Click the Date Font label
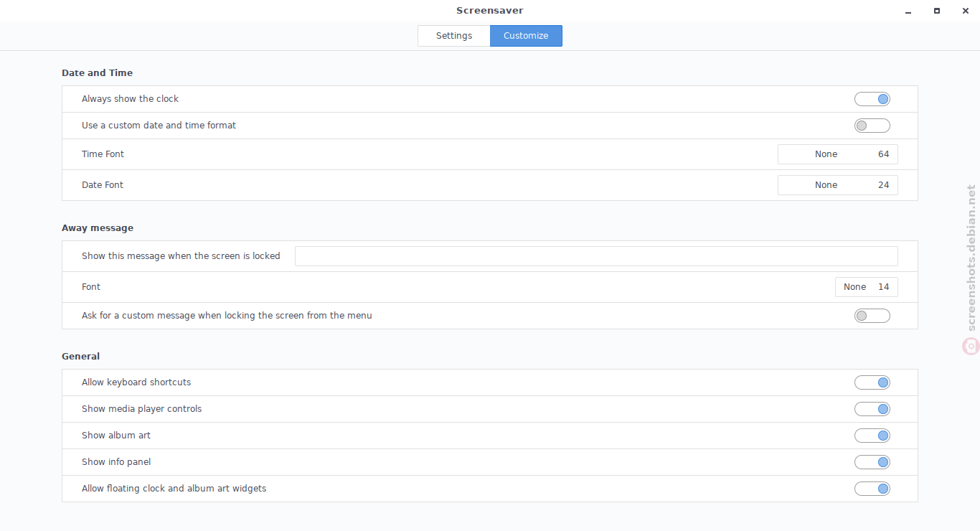The width and height of the screenshot is (980, 531). click(x=103, y=185)
